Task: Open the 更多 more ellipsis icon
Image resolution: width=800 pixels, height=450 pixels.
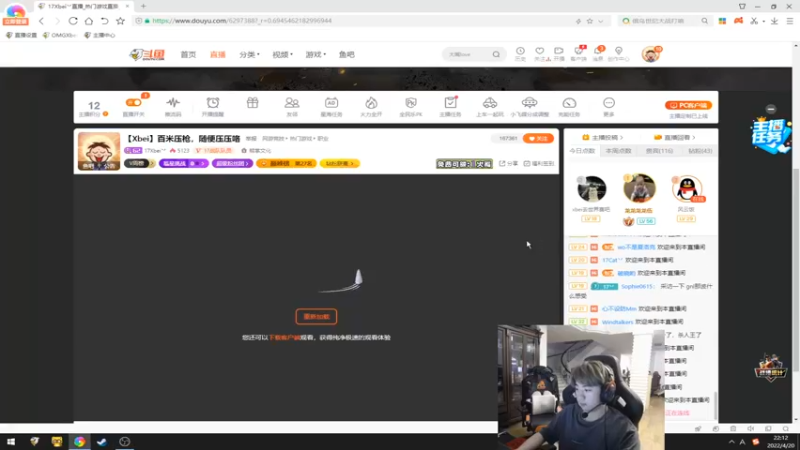Action: (x=609, y=103)
